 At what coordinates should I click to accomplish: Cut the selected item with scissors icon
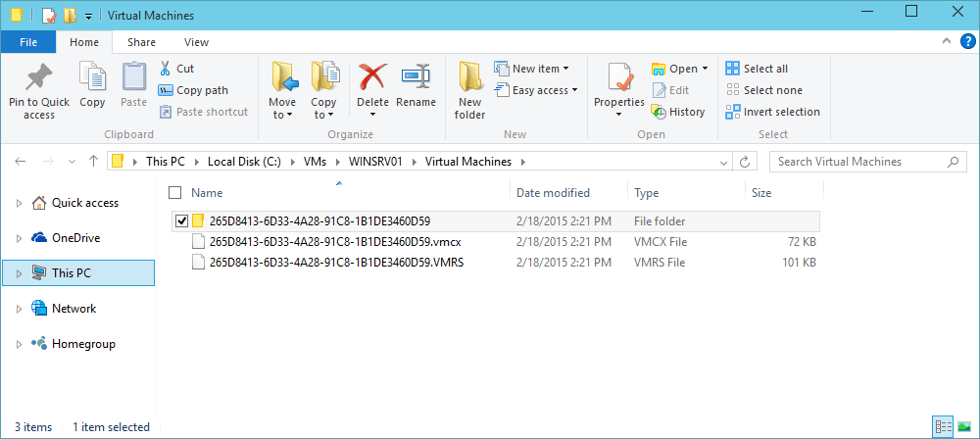[176, 69]
